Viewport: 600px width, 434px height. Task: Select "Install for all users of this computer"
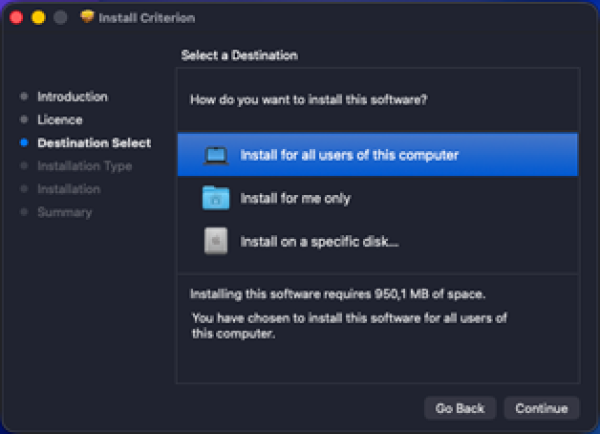pyautogui.click(x=349, y=155)
